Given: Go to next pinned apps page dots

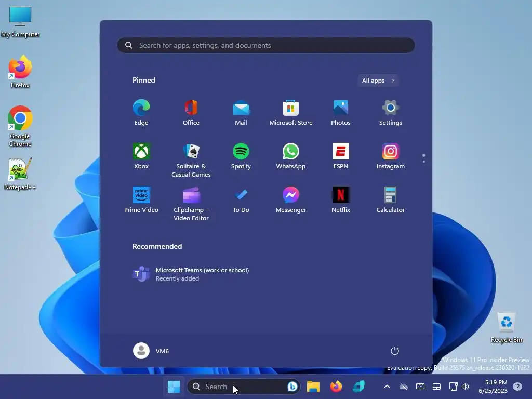Looking at the screenshot, I should (424, 158).
